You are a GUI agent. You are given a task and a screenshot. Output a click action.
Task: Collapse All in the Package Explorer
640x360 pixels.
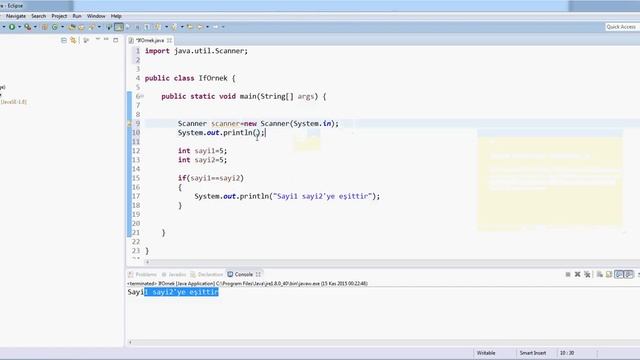(64, 40)
